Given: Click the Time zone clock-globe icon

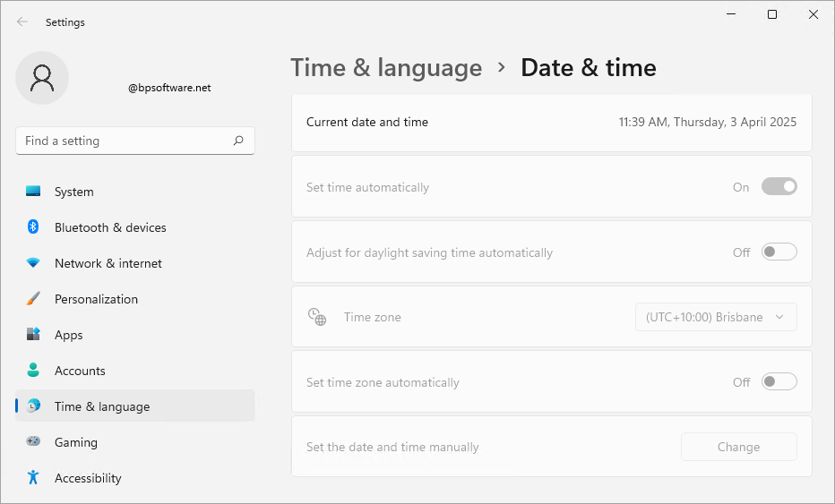Looking at the screenshot, I should point(317,317).
